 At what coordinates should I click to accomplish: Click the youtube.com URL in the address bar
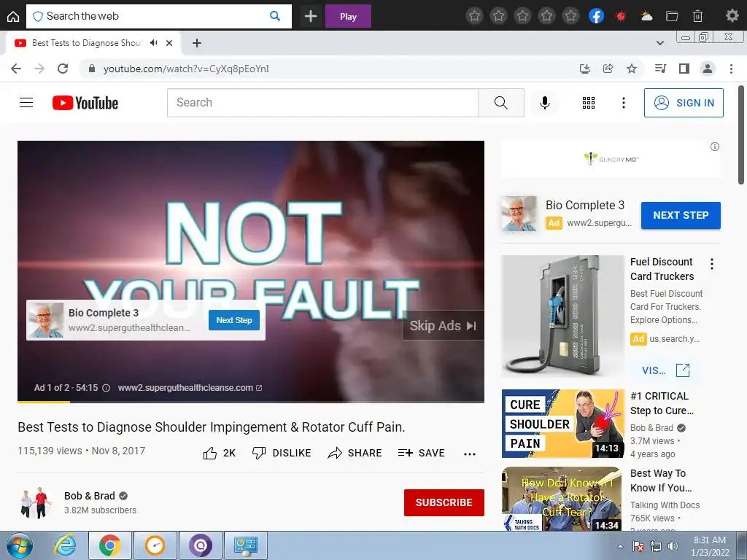click(x=186, y=69)
